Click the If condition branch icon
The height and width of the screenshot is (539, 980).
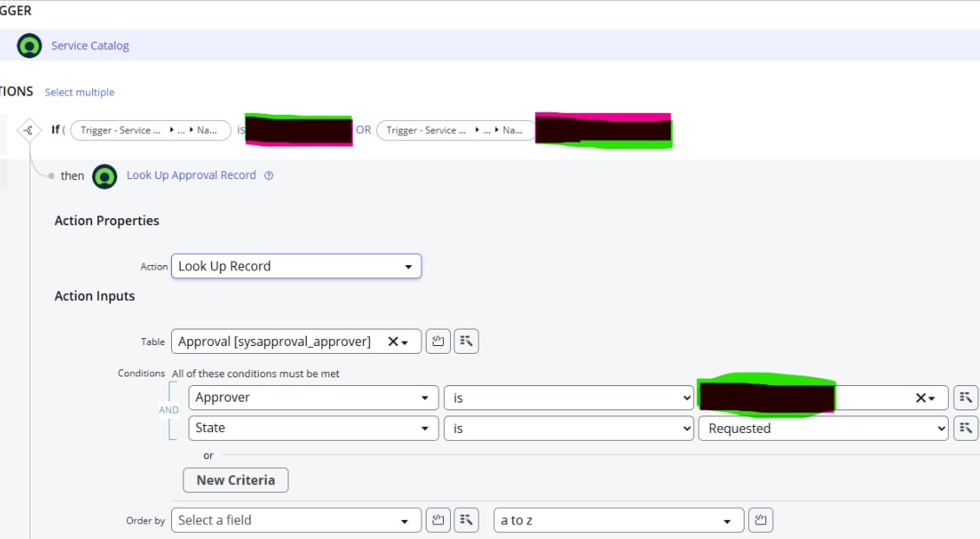tap(30, 130)
